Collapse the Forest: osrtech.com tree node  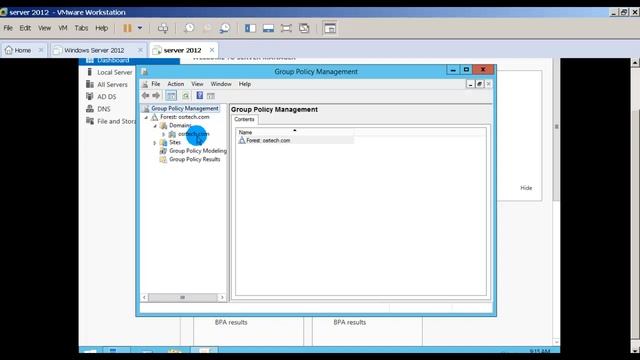pyautogui.click(x=146, y=117)
